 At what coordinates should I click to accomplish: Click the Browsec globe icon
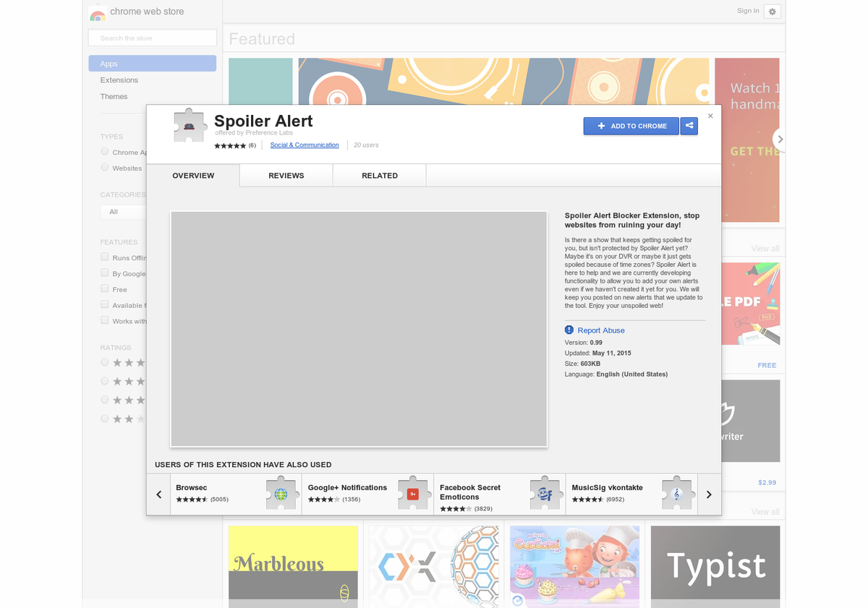point(281,494)
